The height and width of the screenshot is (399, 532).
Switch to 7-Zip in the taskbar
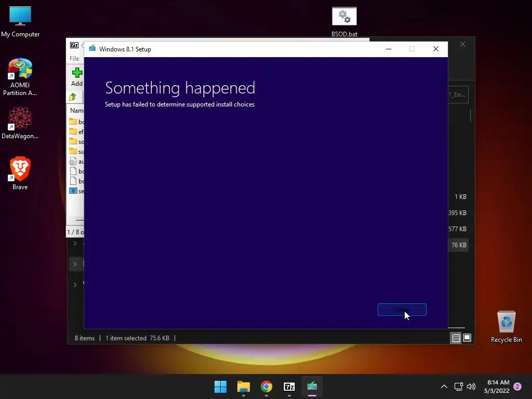[x=289, y=387]
